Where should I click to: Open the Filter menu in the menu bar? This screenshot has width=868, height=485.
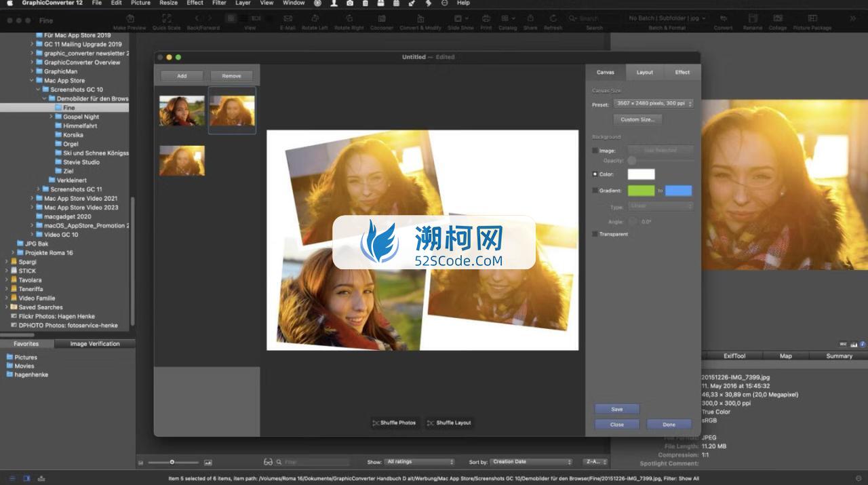click(219, 3)
